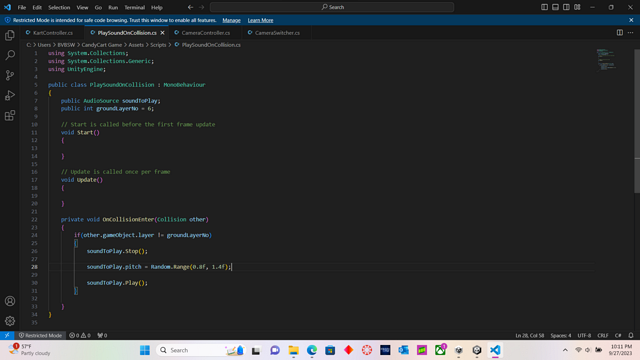Image resolution: width=640 pixels, height=360 pixels.
Task: Show hidden system tray icons chevron
Action: click(x=565, y=350)
